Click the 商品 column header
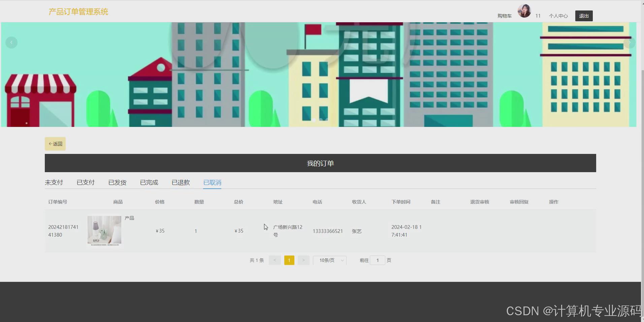The width and height of the screenshot is (644, 322). click(x=118, y=202)
